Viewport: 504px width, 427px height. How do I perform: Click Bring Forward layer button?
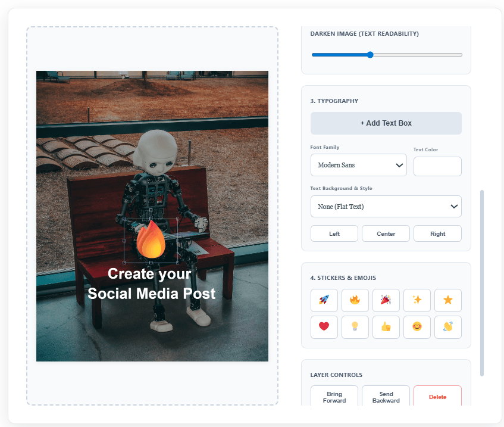[334, 397]
